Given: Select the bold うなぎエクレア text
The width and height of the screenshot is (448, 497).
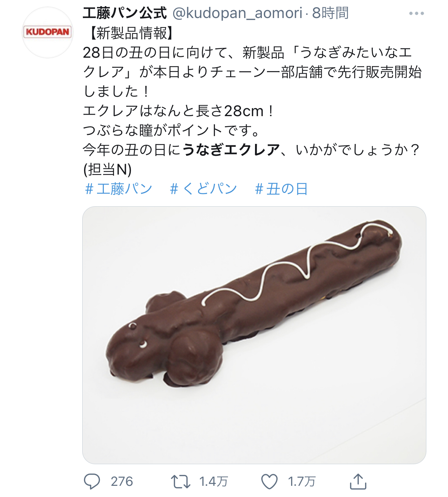Looking at the screenshot, I should tap(231, 150).
